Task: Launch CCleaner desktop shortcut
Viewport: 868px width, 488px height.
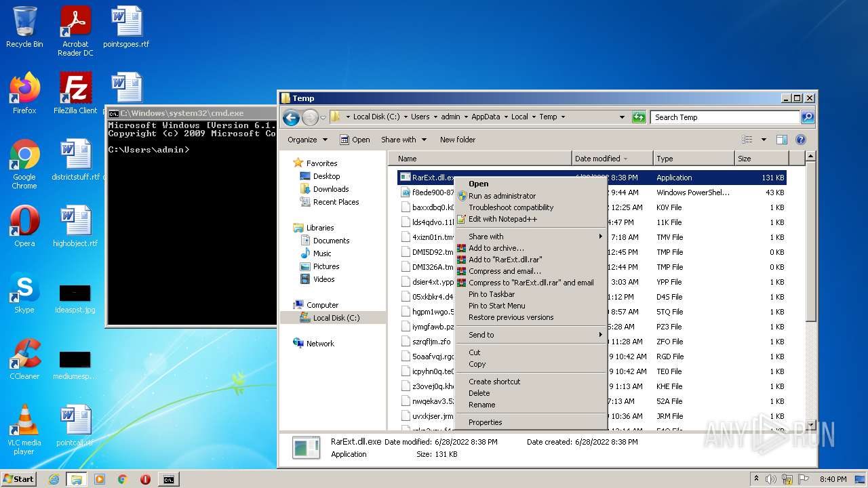Action: tap(24, 359)
